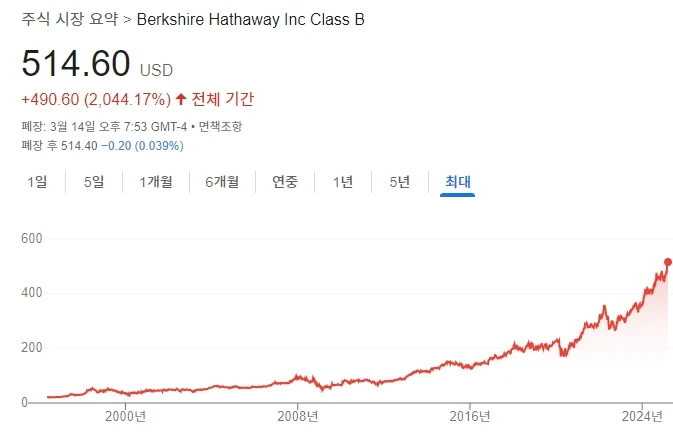Select the 최대 max range tab
This screenshot has width=673, height=433.
(457, 181)
